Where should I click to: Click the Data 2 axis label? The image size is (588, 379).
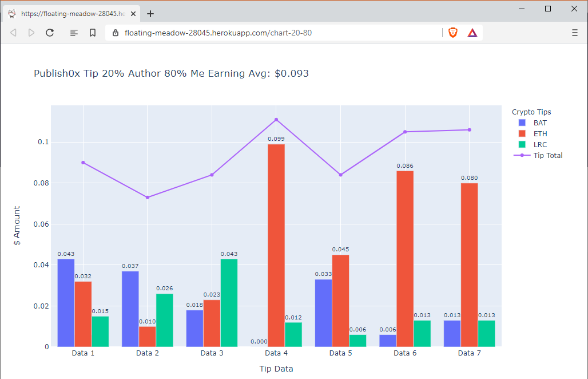coord(148,353)
